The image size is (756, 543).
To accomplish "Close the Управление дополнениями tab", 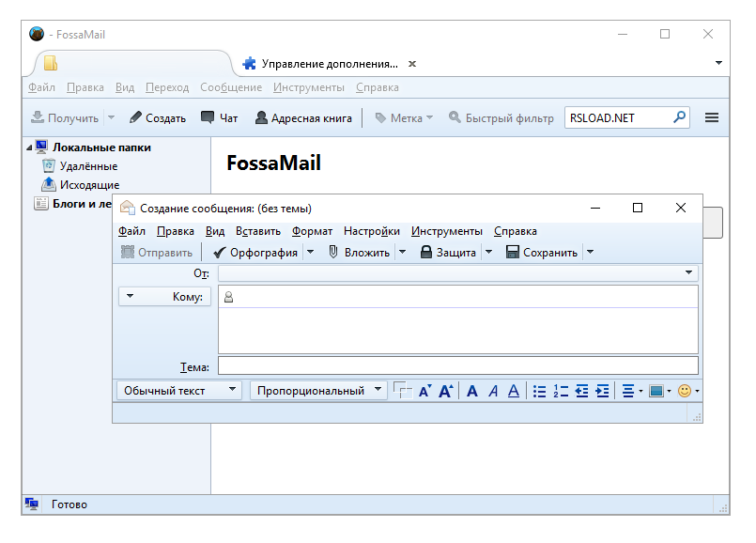I will coord(412,64).
